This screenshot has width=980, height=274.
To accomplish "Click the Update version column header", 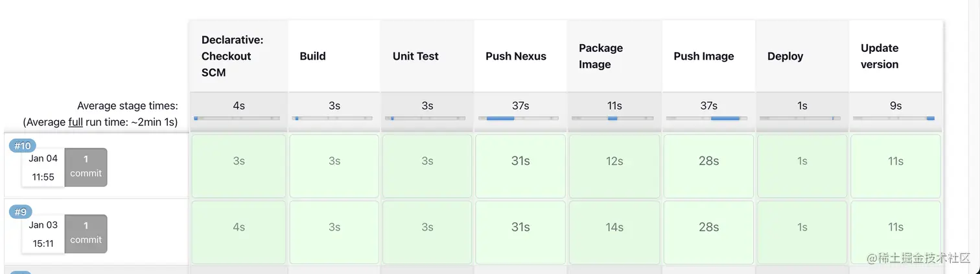I will click(x=880, y=56).
